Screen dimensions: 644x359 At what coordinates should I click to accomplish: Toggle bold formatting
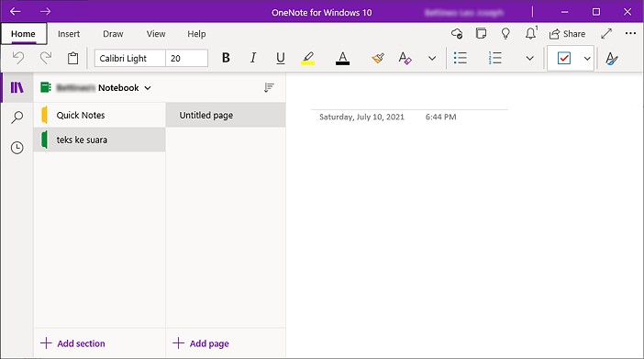[x=226, y=58]
